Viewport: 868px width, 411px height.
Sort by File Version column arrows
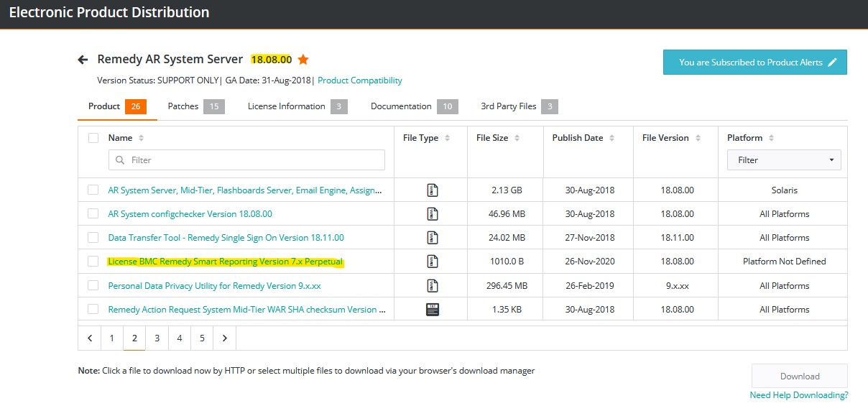tap(697, 138)
